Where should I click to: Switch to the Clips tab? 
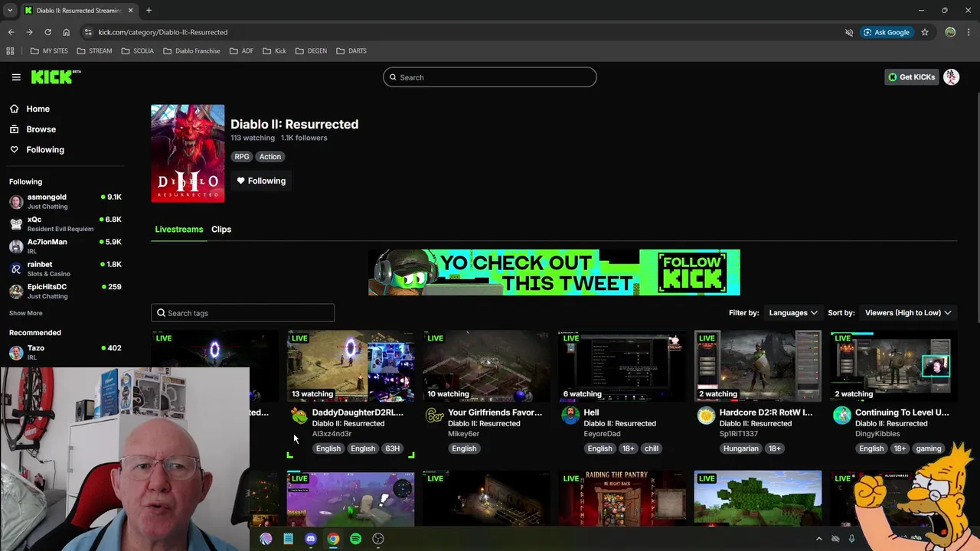[x=221, y=230]
